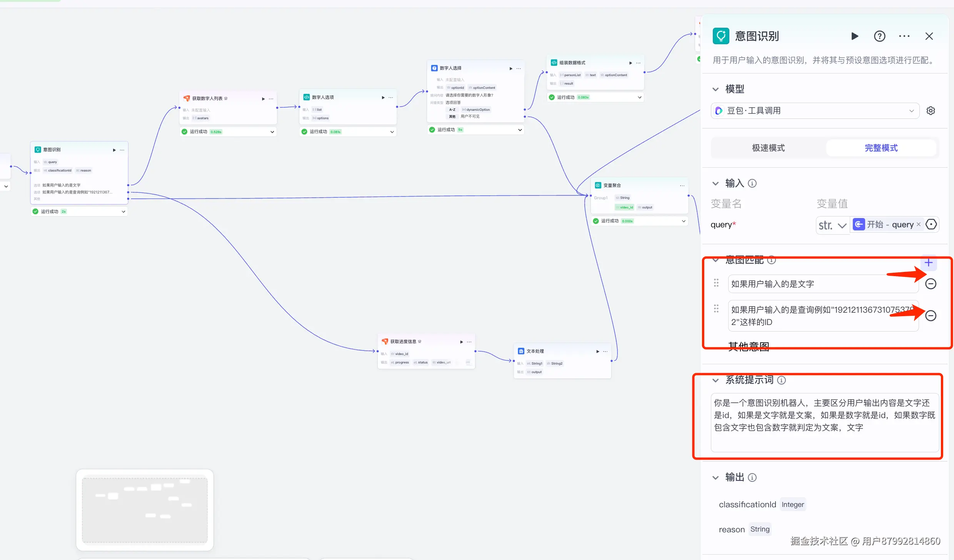Collapse the 系统提示词 section
Screen dimensions: 954x560
point(715,380)
